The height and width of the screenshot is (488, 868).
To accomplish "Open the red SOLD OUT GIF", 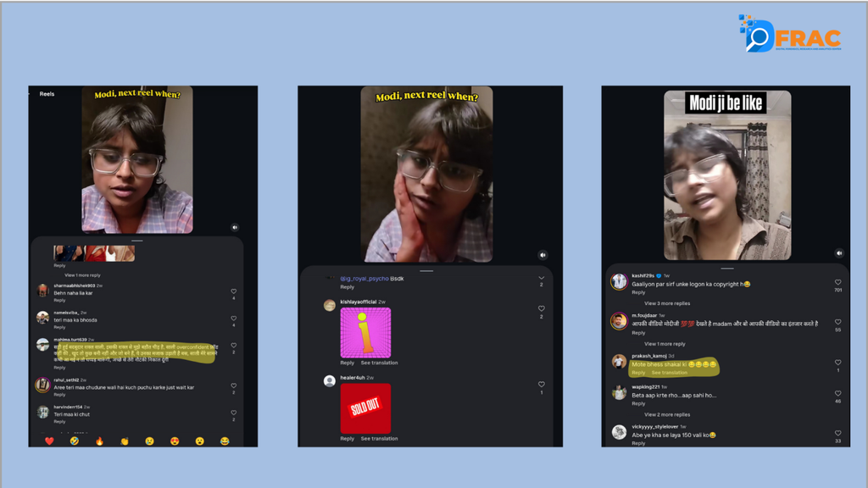I will (365, 408).
